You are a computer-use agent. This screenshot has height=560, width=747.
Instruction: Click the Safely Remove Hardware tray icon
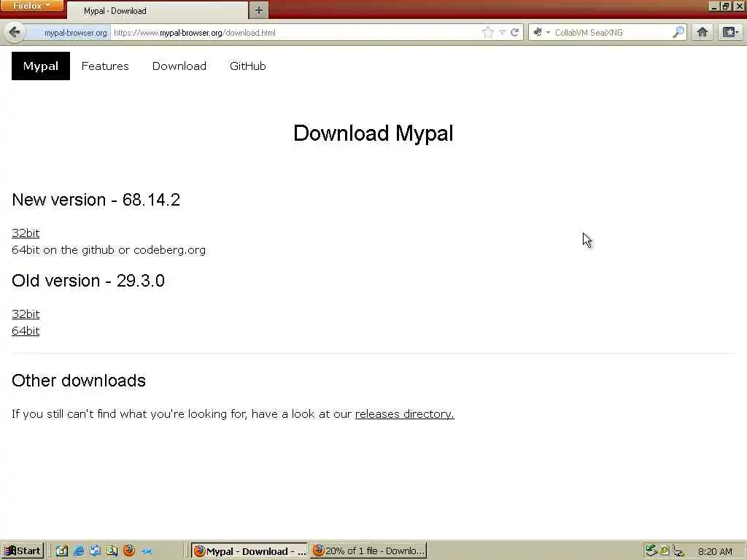click(650, 551)
